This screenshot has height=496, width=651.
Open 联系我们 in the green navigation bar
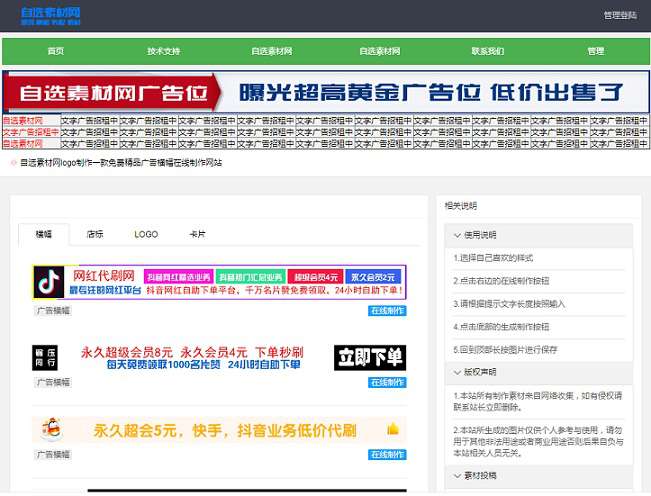pyautogui.click(x=488, y=51)
